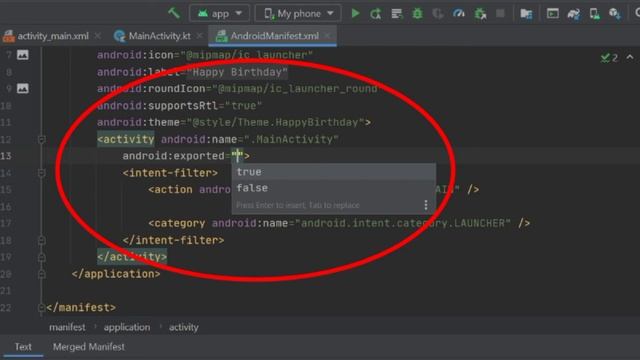Click the @style/Theme.HappyBirthday theme value
This screenshot has height=360, width=640.
point(276,122)
